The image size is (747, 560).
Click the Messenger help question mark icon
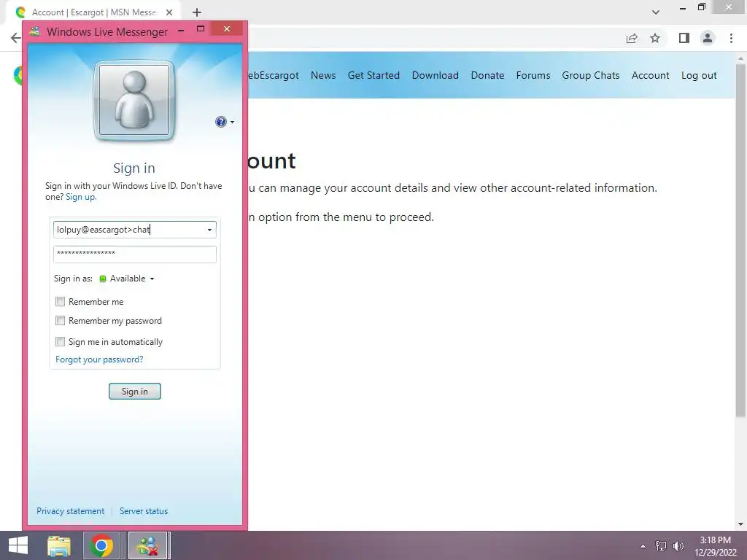tap(220, 122)
